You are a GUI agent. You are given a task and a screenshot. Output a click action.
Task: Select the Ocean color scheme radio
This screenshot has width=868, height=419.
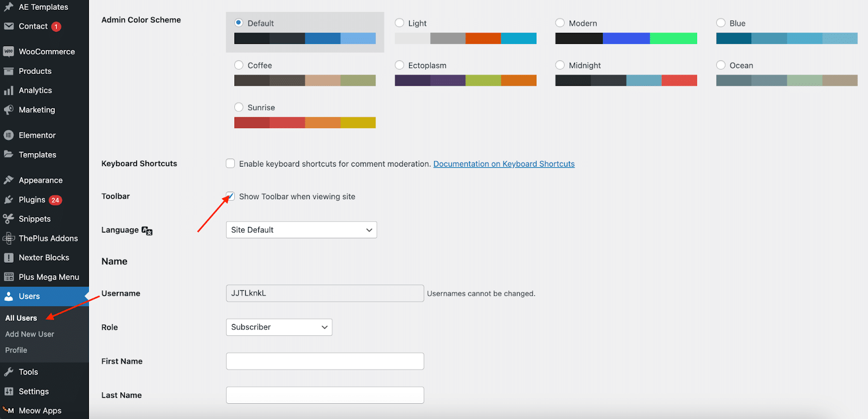(x=720, y=65)
